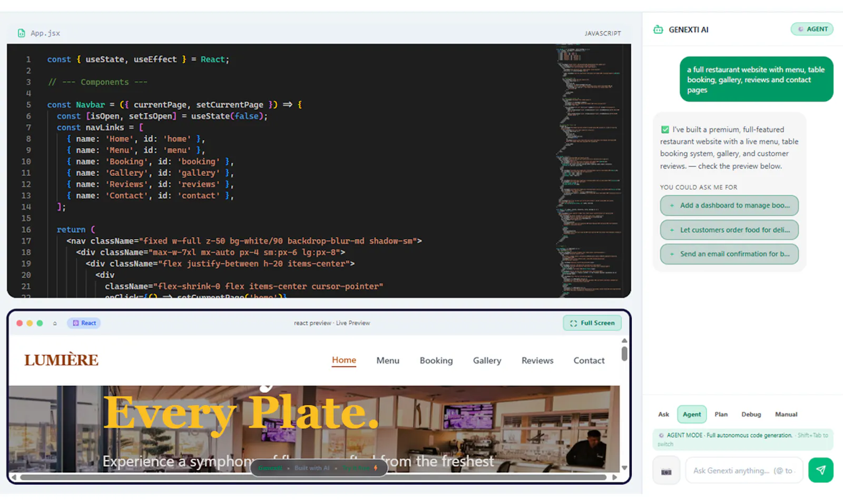843x504 pixels.
Task: Click the preview scroll-down arrow
Action: pyautogui.click(x=624, y=468)
